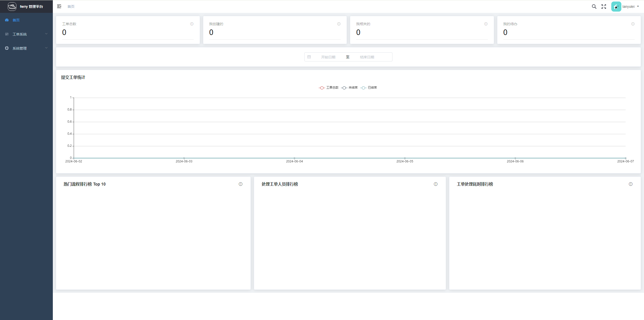
Task: Click info icon beside 热门流程排行榜 Top 10
Action: coord(240,184)
